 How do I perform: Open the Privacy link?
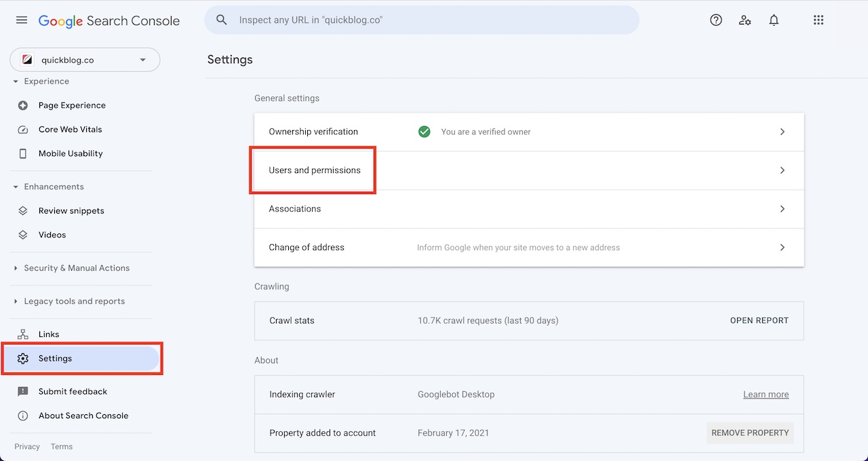[x=27, y=447]
